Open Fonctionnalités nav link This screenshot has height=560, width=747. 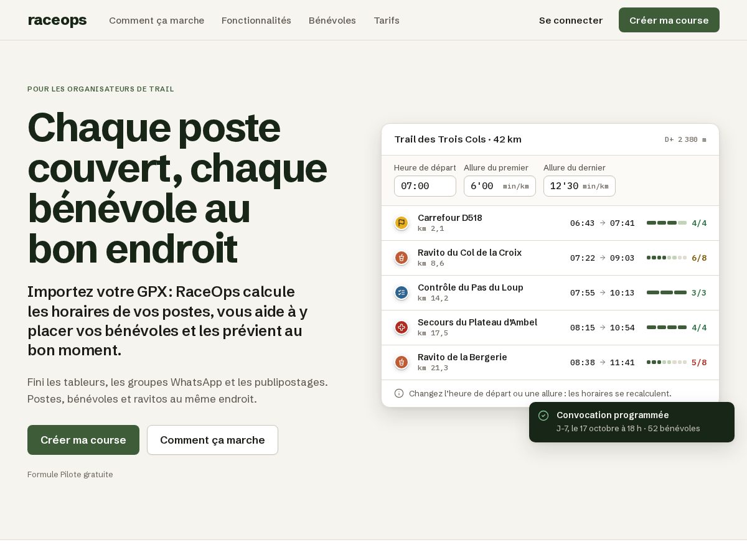pos(256,21)
